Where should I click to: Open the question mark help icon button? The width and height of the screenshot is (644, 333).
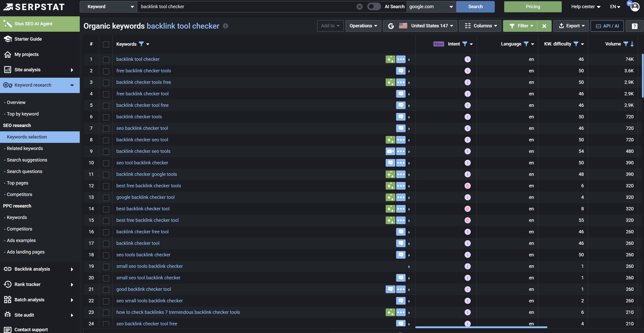click(634, 26)
